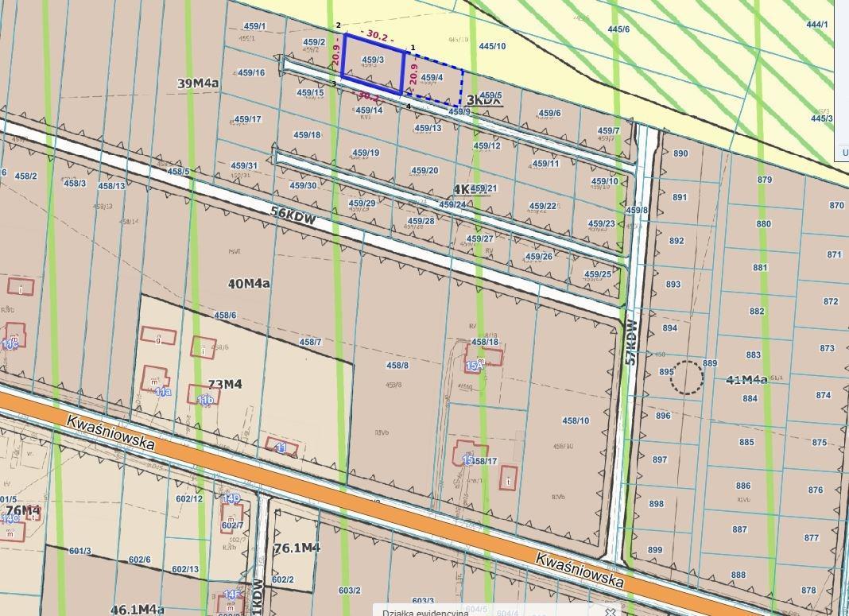849x616 pixels.
Task: Click parcel number 890
Action: click(680, 153)
